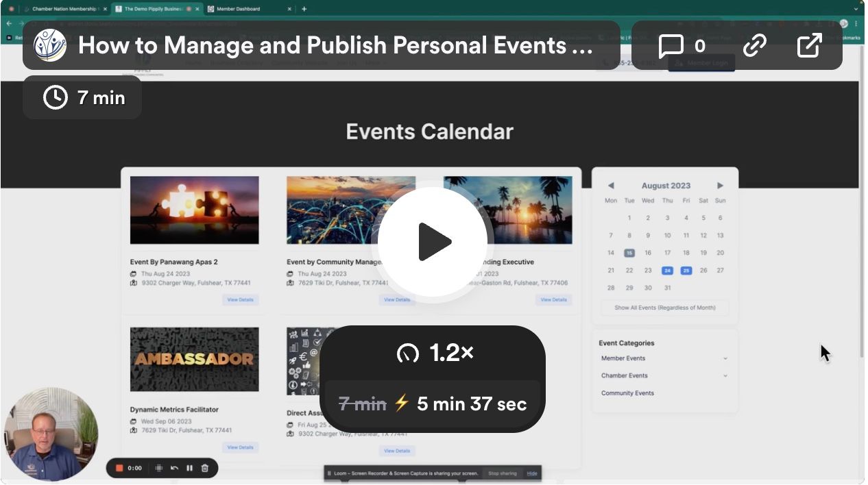Click the 5 min 37 sec duration
Image resolution: width=868 pixels, height=485 pixels.
[x=472, y=403]
